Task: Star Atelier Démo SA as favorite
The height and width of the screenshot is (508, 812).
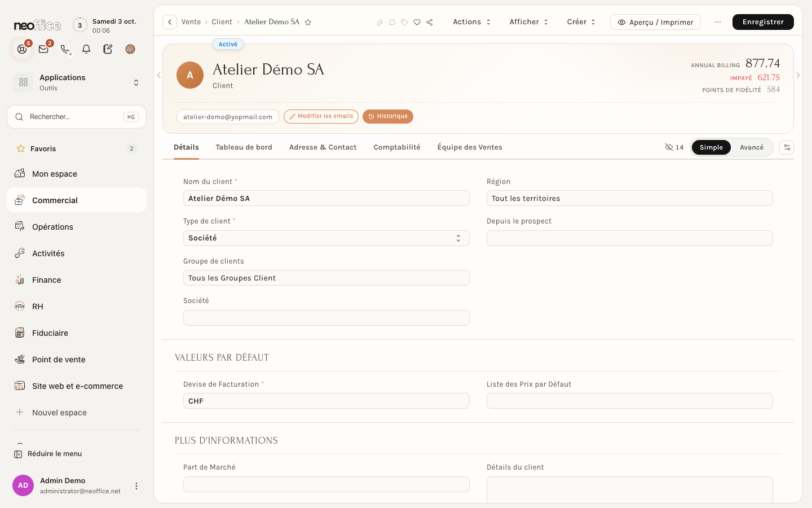Action: click(x=308, y=22)
